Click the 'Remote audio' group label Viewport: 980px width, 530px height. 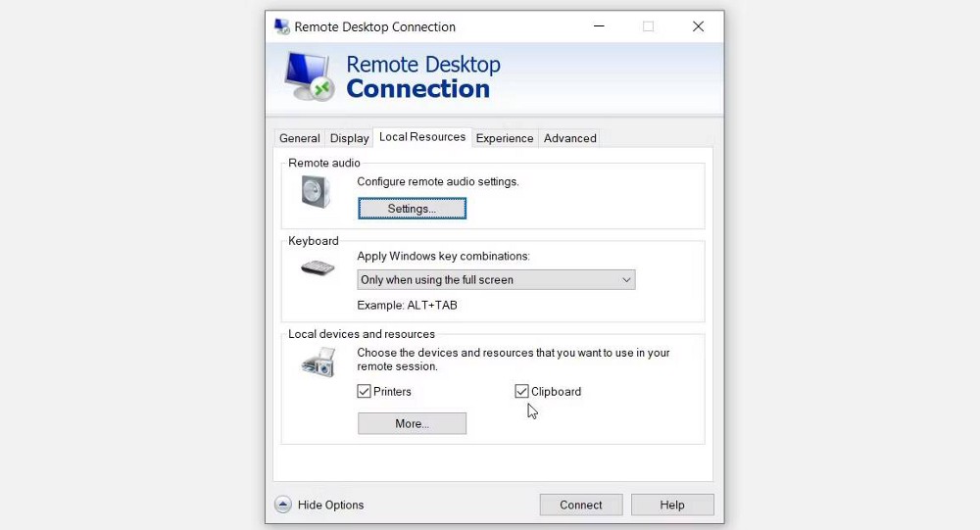click(x=323, y=163)
